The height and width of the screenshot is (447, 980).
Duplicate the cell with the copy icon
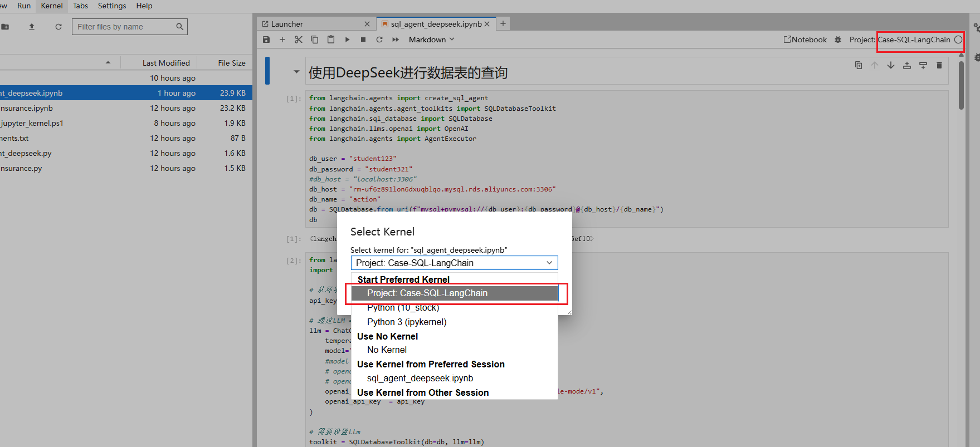click(x=859, y=65)
